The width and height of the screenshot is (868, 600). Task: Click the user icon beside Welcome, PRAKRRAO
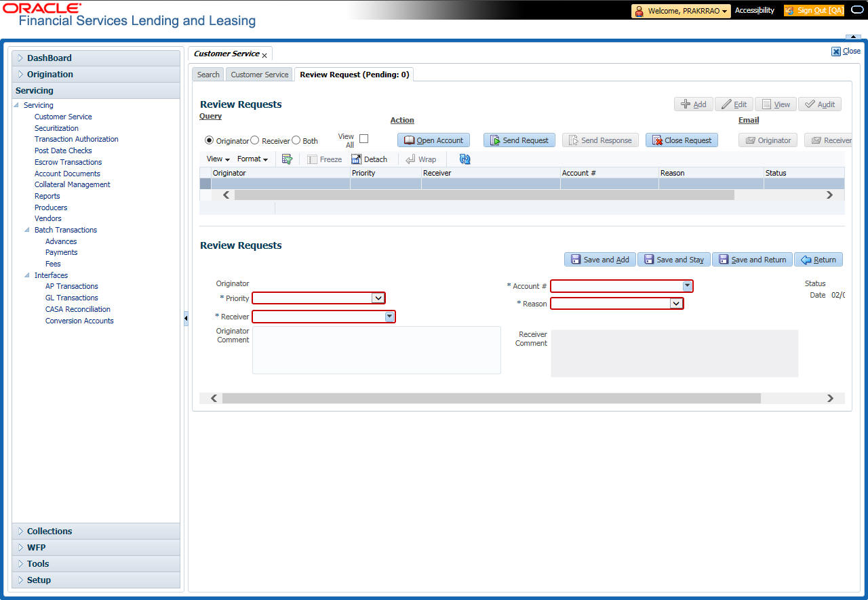(639, 11)
